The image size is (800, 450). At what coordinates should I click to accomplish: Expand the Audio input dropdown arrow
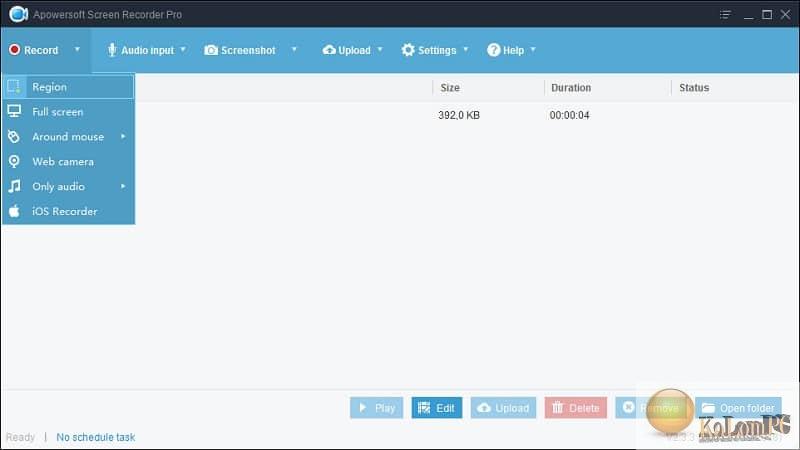coord(183,49)
